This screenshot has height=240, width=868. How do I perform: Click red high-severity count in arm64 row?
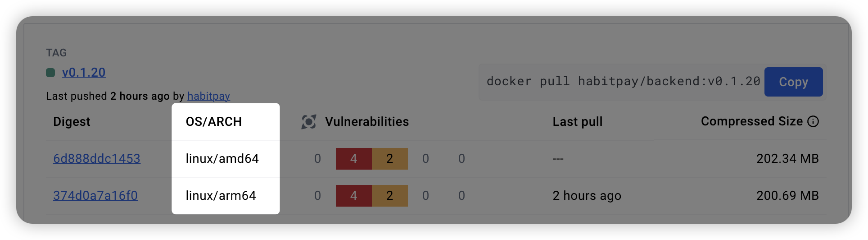(x=354, y=196)
